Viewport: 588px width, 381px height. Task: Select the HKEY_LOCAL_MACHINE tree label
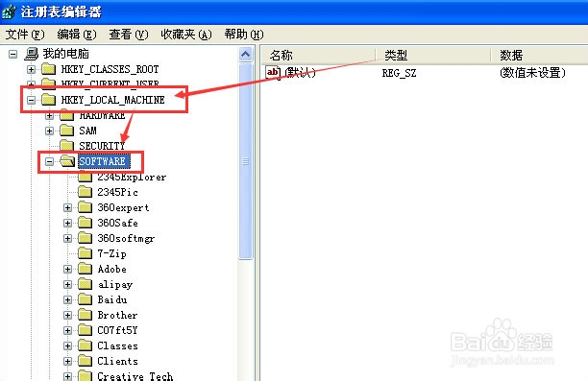tap(112, 100)
